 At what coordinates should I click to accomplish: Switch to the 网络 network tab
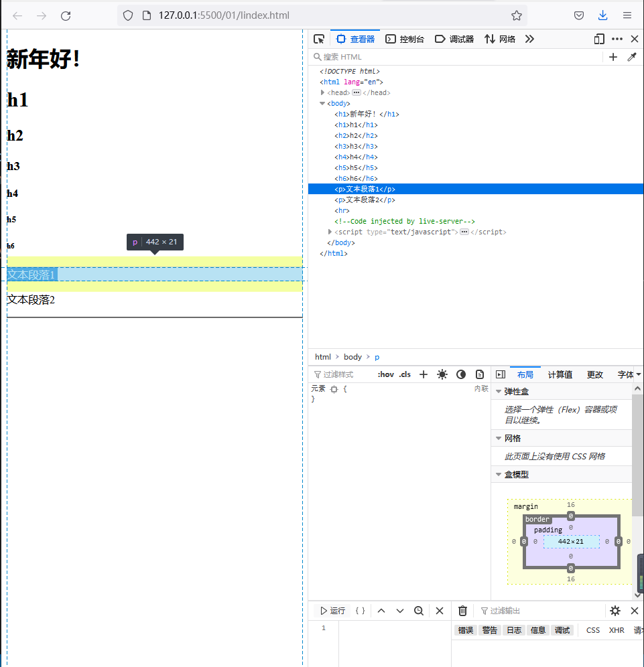500,39
